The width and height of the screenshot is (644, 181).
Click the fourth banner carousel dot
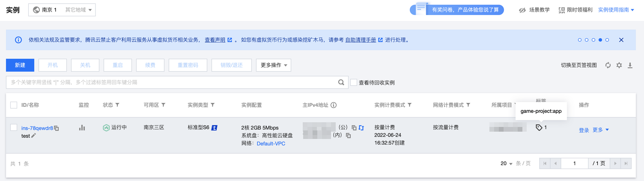[600, 40]
